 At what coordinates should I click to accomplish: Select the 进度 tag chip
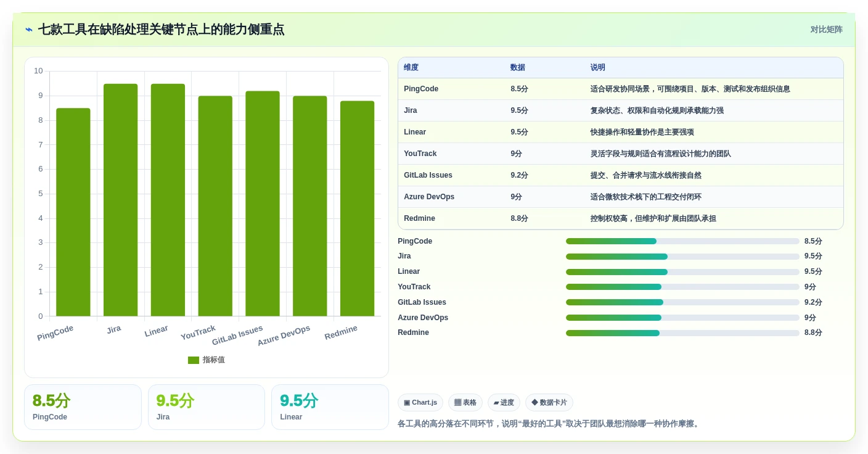(504, 402)
